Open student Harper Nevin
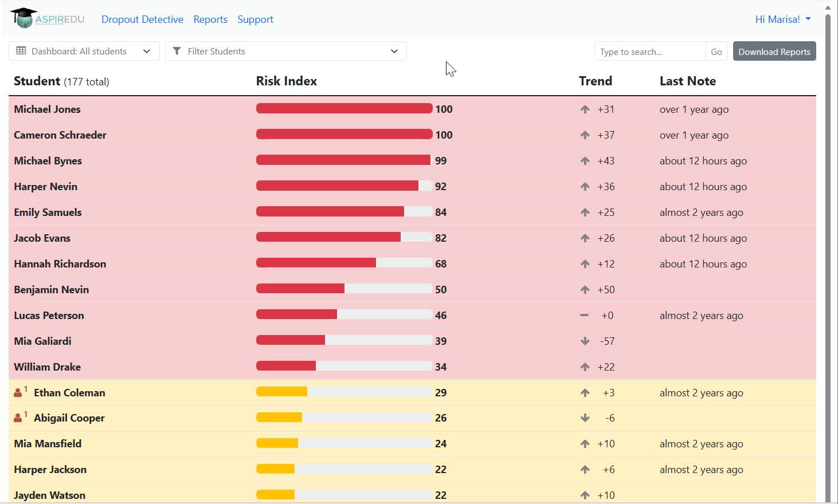The image size is (838, 504). click(x=45, y=186)
